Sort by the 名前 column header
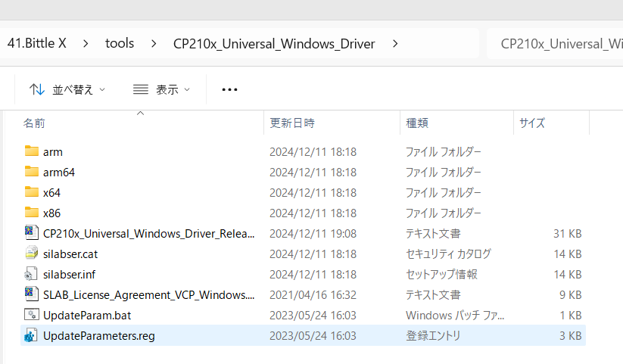 point(34,123)
